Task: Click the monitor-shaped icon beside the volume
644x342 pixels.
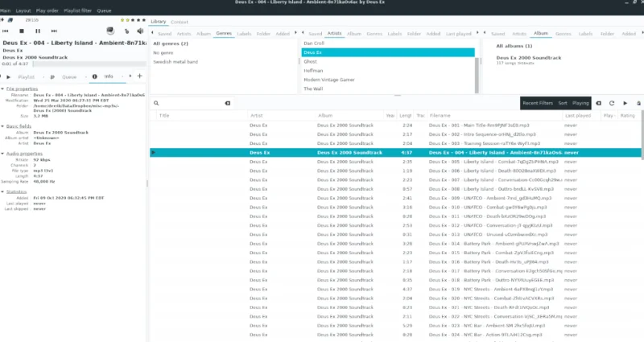Action: click(110, 31)
